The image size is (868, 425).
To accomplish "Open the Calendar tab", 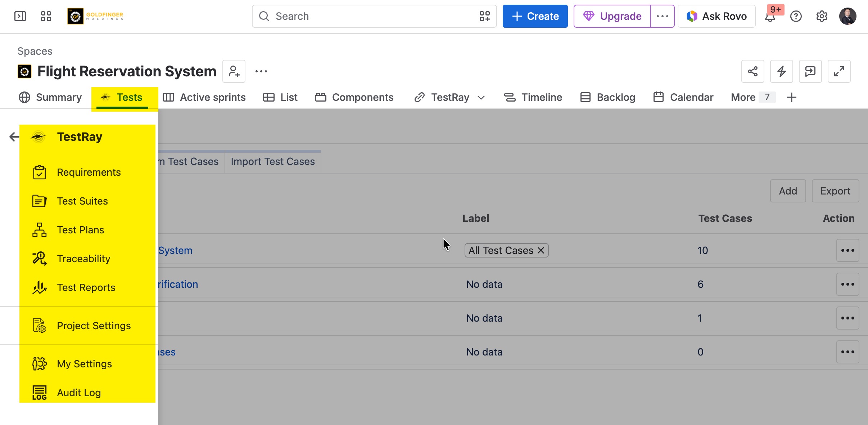I will pos(683,97).
